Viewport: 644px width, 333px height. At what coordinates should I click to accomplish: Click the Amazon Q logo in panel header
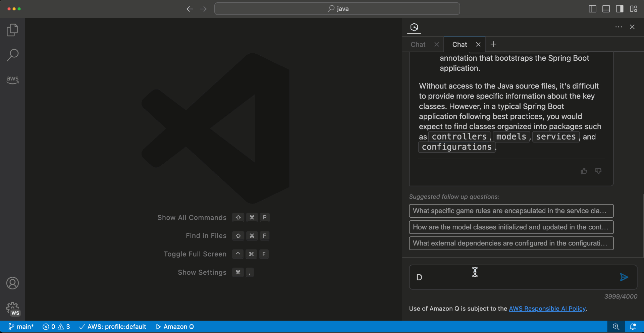tap(414, 27)
